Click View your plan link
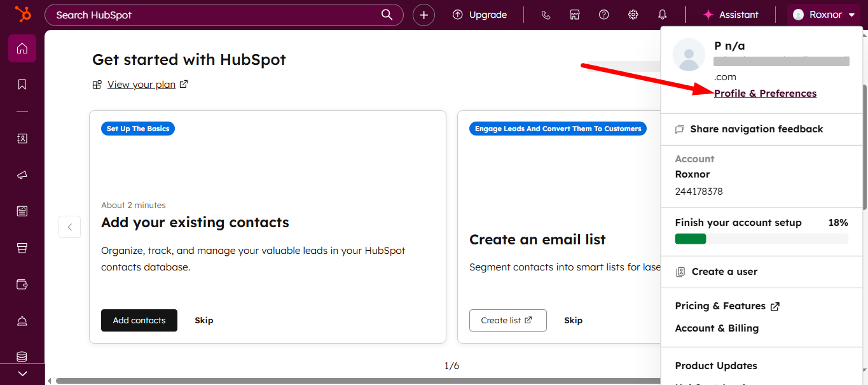Image resolution: width=868 pixels, height=385 pixels. tap(141, 84)
